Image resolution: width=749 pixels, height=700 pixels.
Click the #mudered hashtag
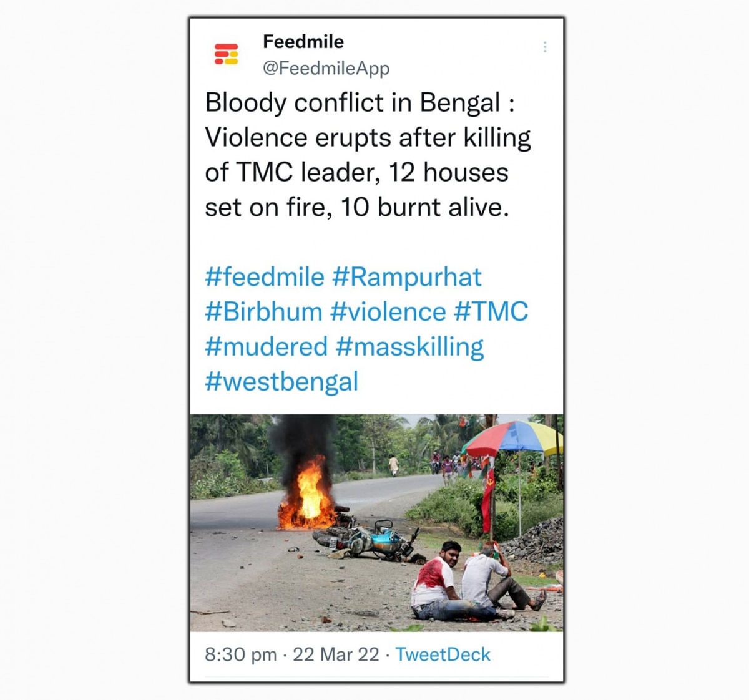coord(266,347)
